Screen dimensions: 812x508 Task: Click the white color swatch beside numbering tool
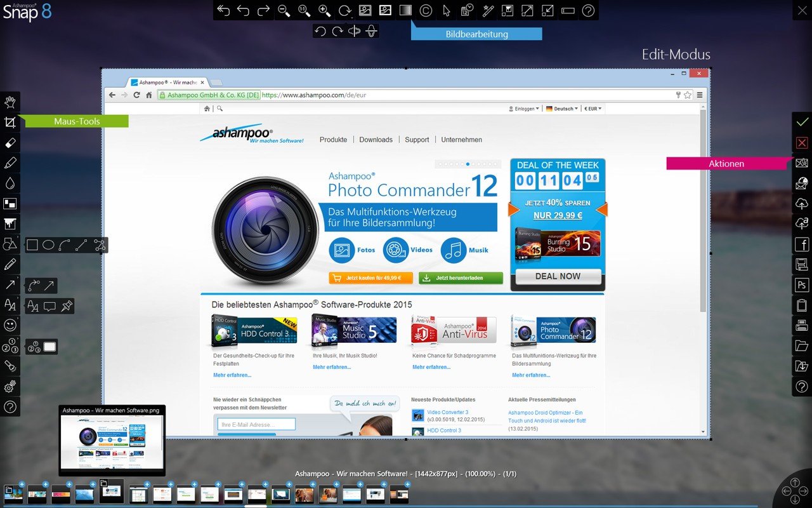(49, 347)
